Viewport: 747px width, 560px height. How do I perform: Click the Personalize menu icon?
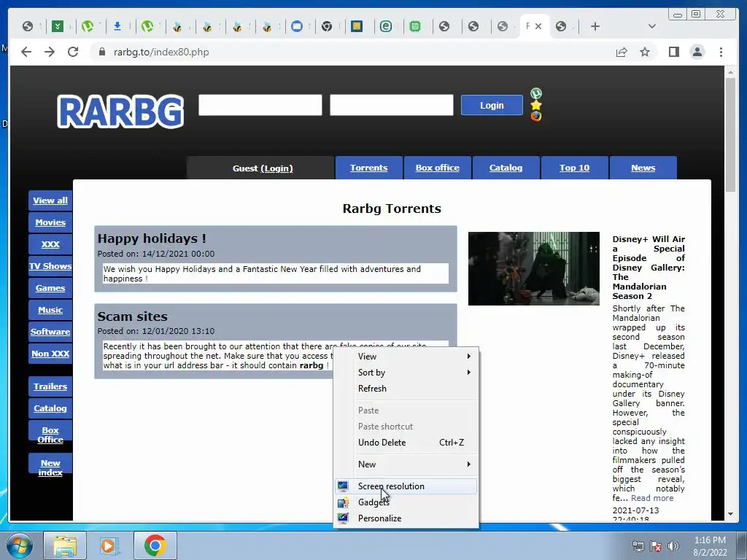click(343, 518)
